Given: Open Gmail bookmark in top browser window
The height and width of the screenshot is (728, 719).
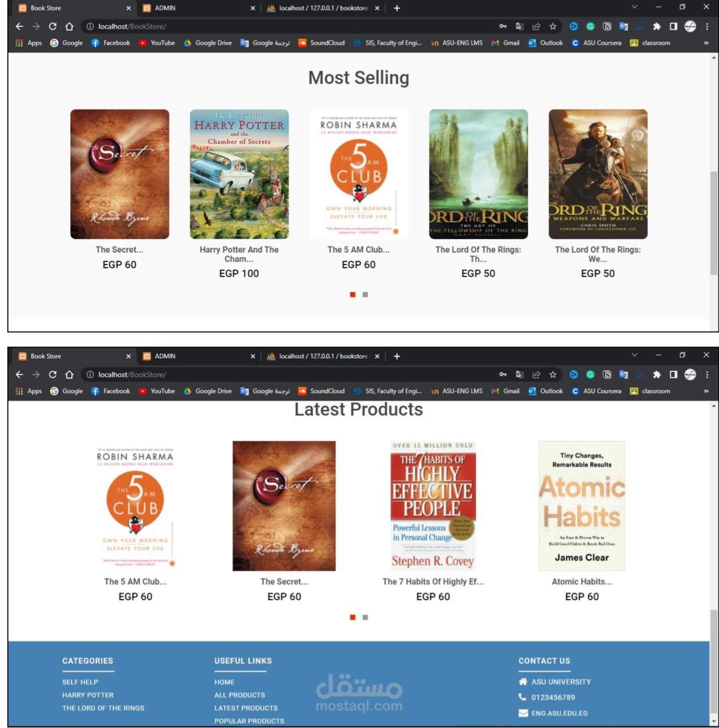Looking at the screenshot, I should pos(505,43).
